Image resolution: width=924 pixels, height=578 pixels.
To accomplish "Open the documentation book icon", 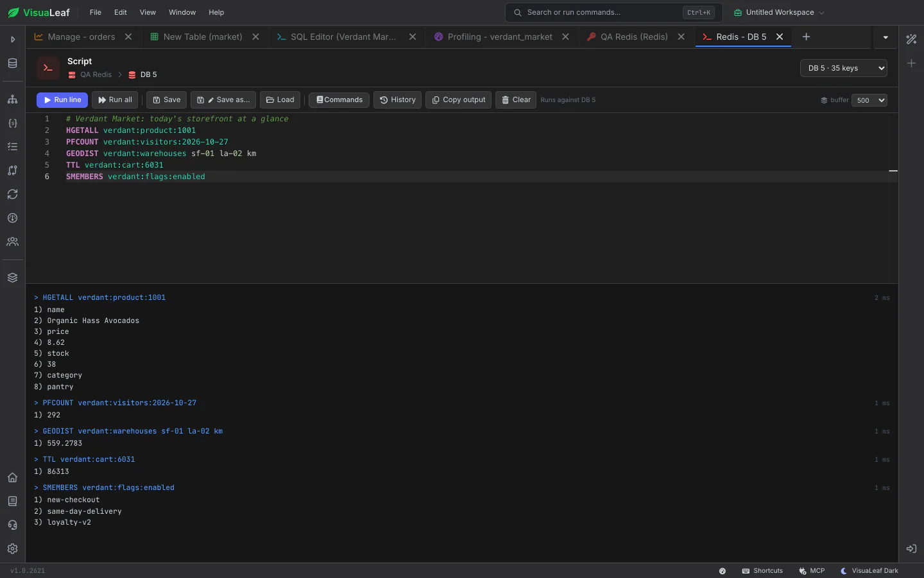I will (x=12, y=501).
